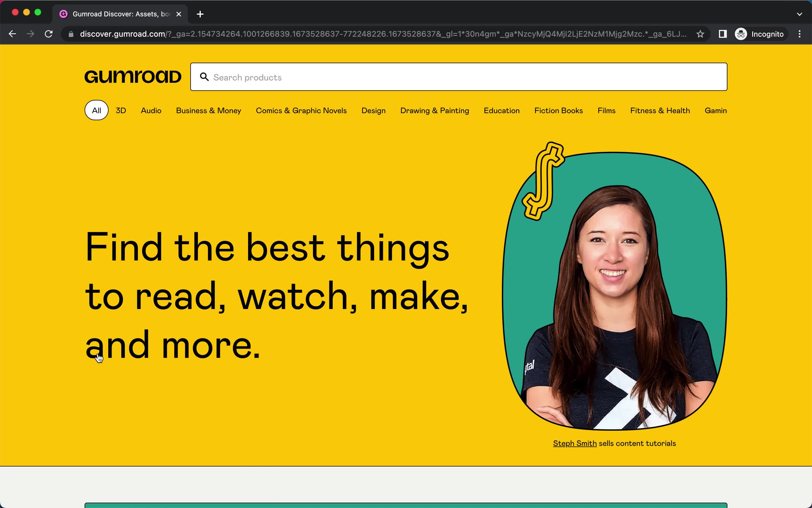This screenshot has width=812, height=508.
Task: Click the address bar URL
Action: (383, 34)
